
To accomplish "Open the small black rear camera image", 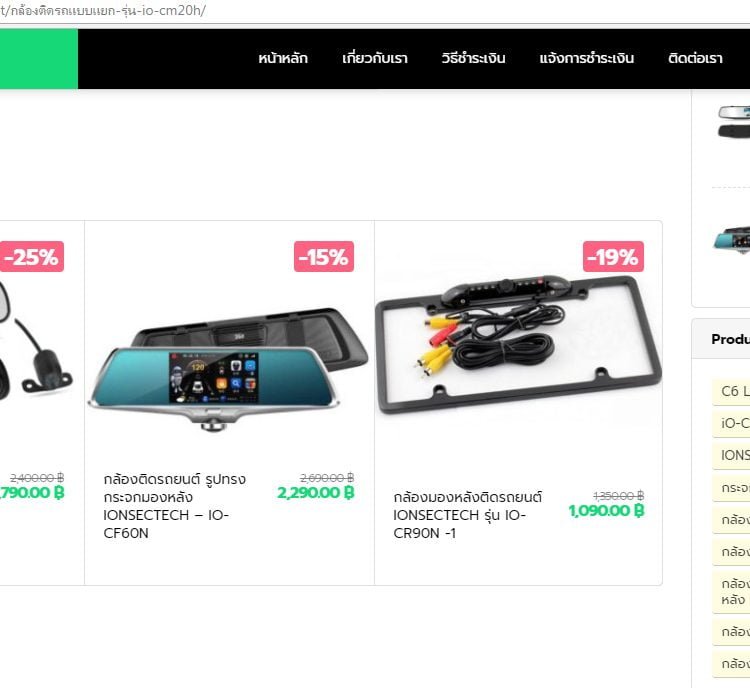I will pyautogui.click(x=36, y=344).
